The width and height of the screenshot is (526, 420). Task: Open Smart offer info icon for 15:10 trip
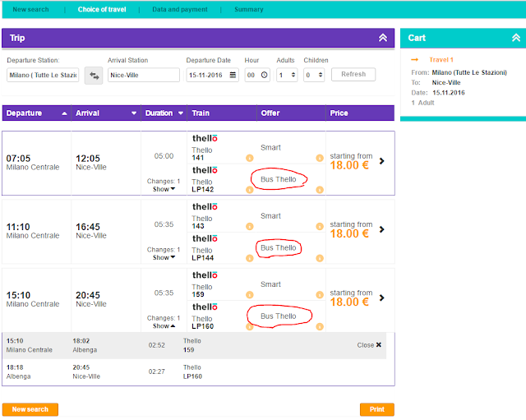pos(320,294)
